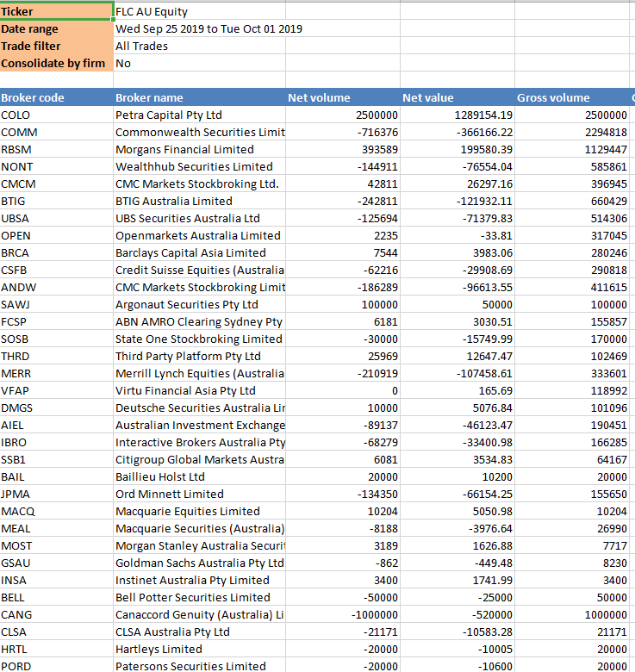The height and width of the screenshot is (672, 635).
Task: Click 'UBS Securities Australia Ltd' cell
Action: click(x=200, y=218)
